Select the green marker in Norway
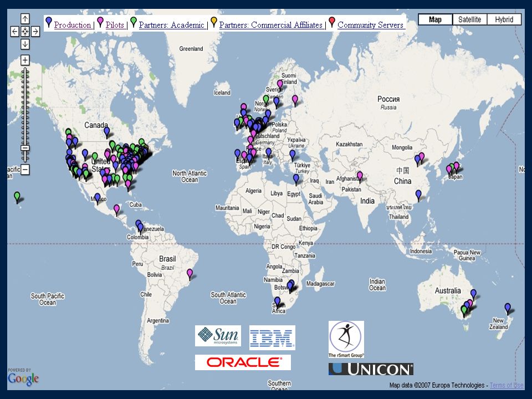The height and width of the screenshot is (399, 532). point(267,100)
